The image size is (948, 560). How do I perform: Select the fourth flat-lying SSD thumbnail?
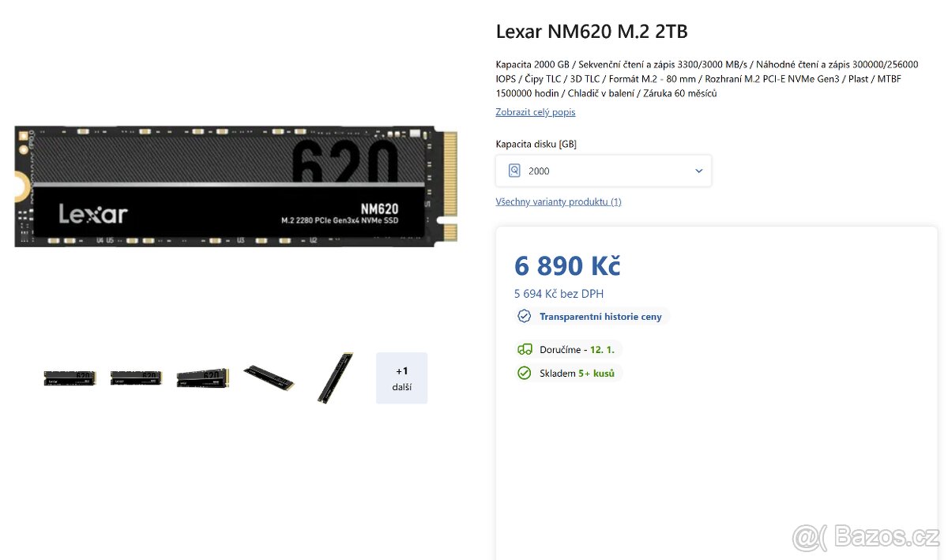pos(269,378)
